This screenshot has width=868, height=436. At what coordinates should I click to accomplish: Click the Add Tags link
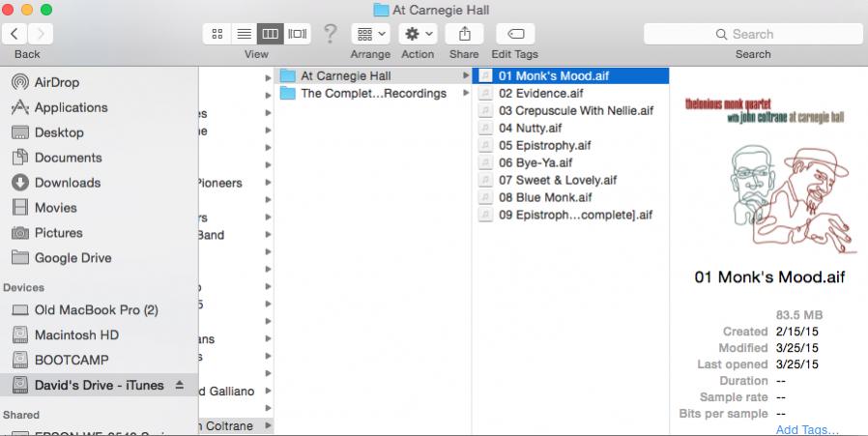click(806, 430)
